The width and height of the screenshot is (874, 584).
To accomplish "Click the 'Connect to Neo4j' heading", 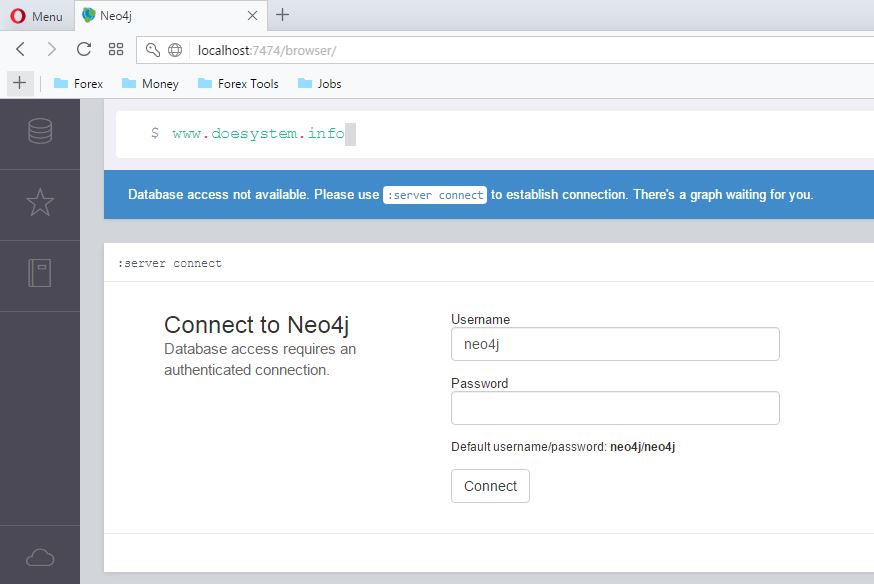I will click(256, 324).
